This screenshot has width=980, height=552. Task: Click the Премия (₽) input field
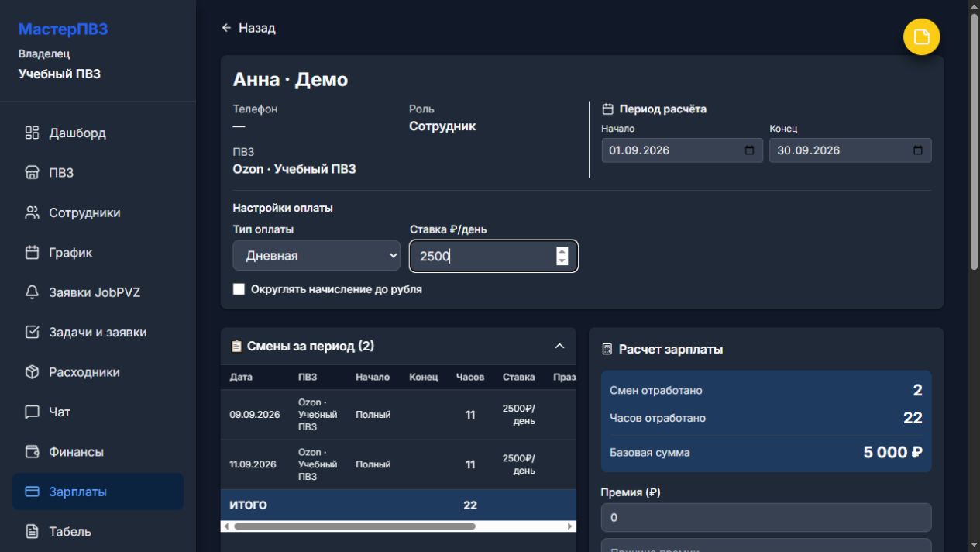766,517
